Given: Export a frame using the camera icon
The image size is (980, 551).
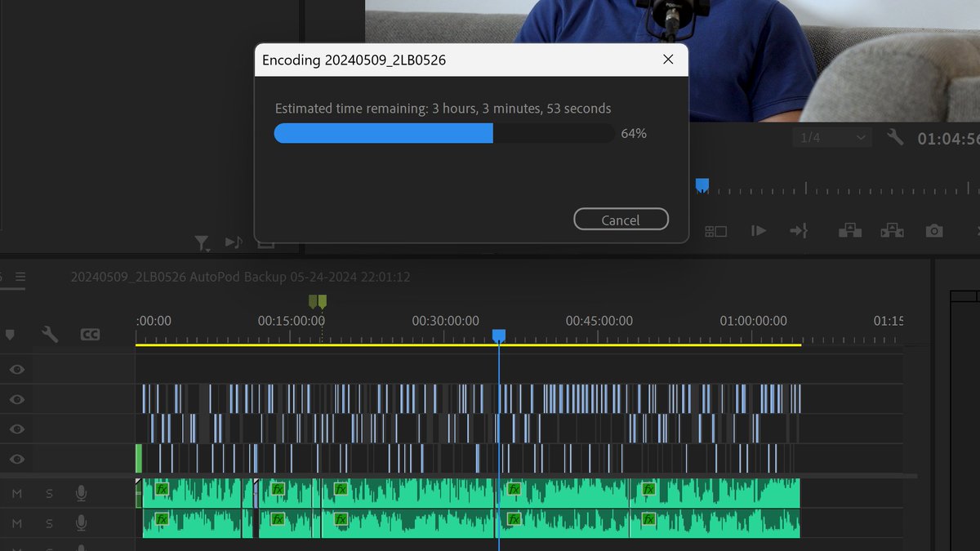Looking at the screenshot, I should [934, 231].
